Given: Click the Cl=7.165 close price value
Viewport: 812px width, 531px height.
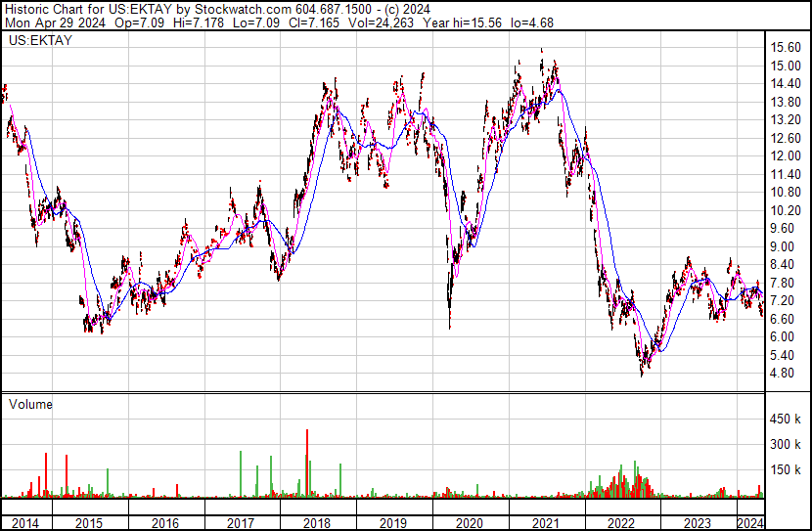Looking at the screenshot, I should (314, 22).
